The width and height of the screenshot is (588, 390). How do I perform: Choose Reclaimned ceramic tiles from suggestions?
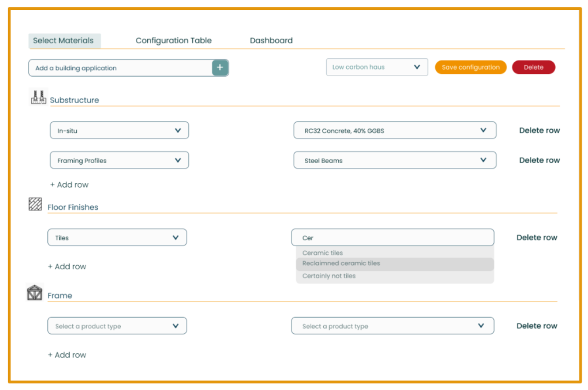point(341,263)
